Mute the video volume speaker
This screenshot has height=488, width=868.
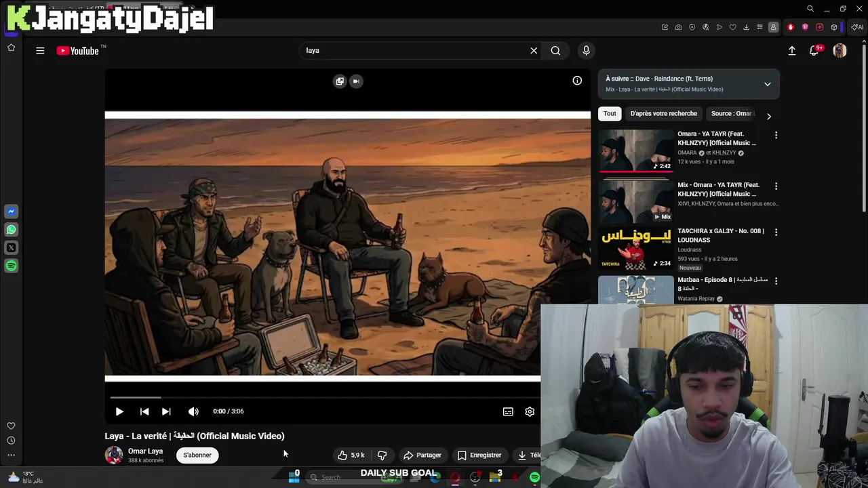[193, 411]
